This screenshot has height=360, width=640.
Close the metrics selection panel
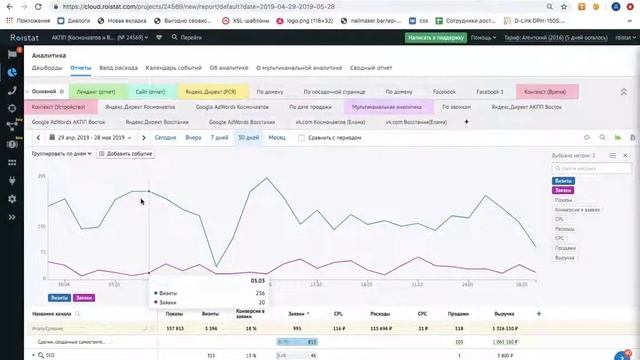(x=625, y=156)
